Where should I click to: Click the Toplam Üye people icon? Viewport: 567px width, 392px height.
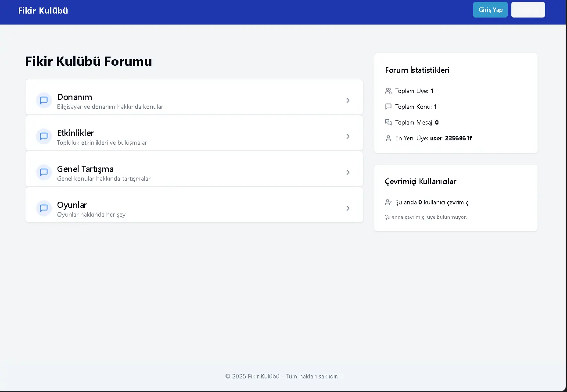point(388,91)
